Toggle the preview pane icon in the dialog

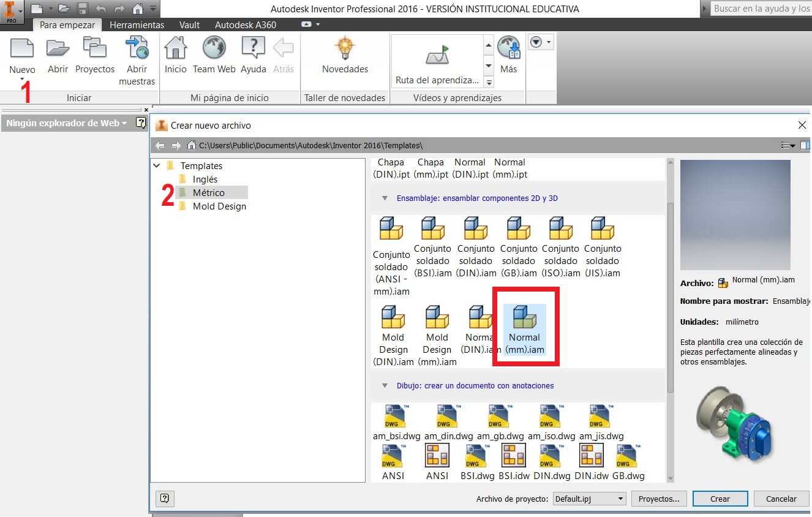coord(806,145)
